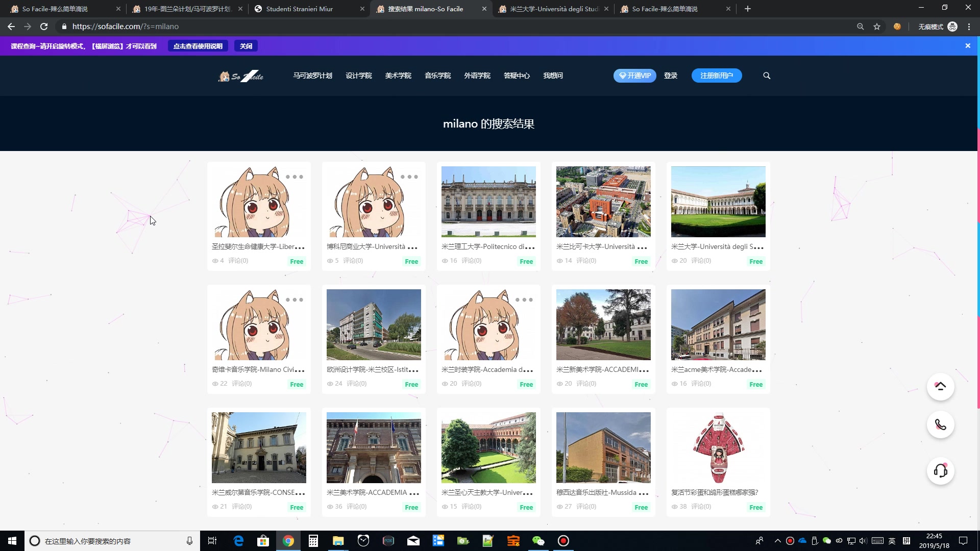Click the Windows taskbar search box
Screen dimensions: 980x551
tap(112, 541)
